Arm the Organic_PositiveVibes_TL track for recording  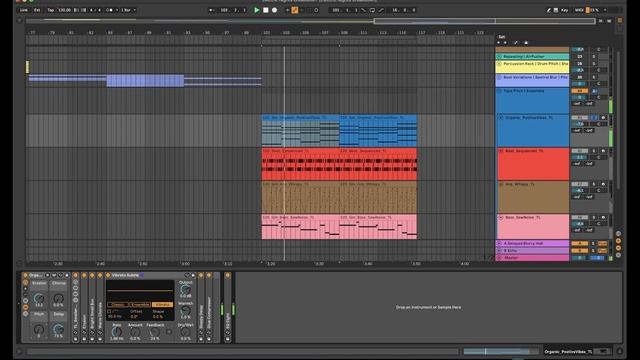pos(603,118)
